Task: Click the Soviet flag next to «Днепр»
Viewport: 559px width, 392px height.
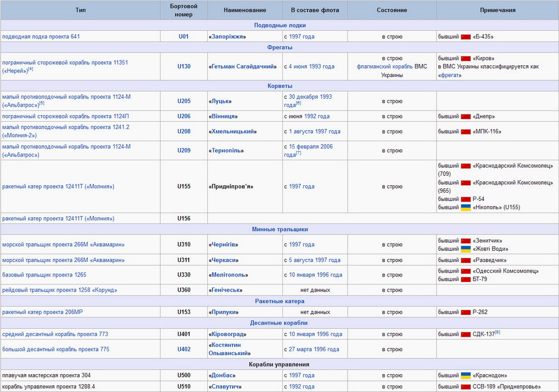Action: click(466, 116)
